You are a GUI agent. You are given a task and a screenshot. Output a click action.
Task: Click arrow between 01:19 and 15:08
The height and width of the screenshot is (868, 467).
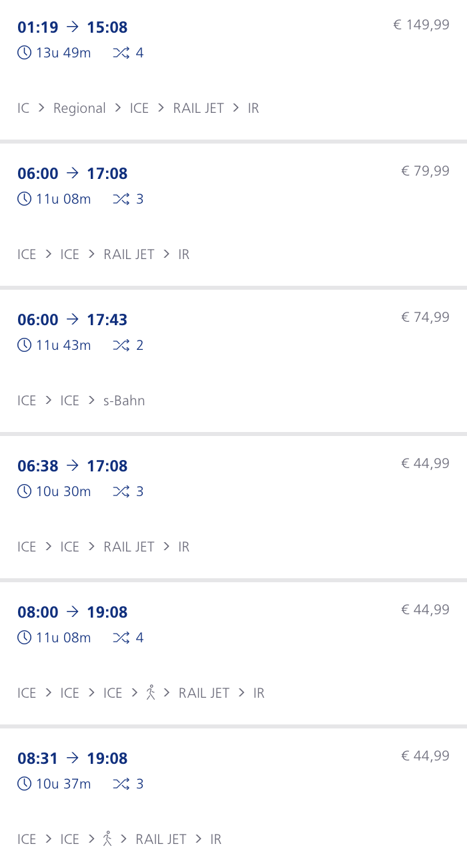(x=73, y=27)
